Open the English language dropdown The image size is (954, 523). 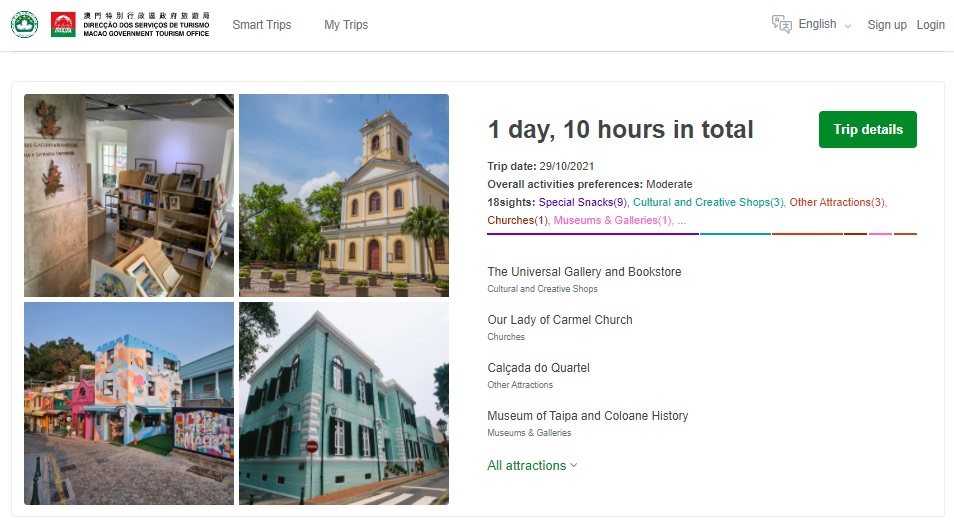coord(824,24)
